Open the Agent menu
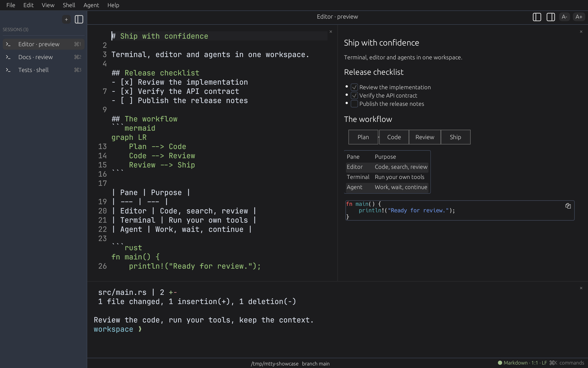 [x=91, y=5]
